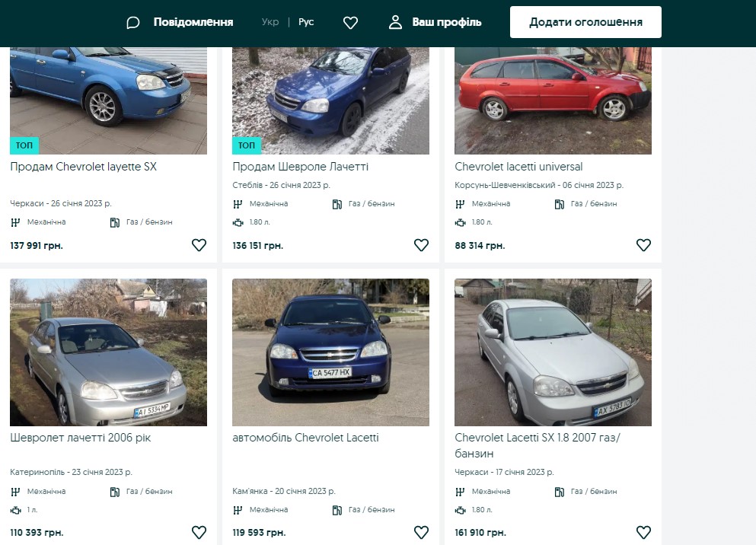Click the engine icon in lacetti universal listing

point(461,222)
